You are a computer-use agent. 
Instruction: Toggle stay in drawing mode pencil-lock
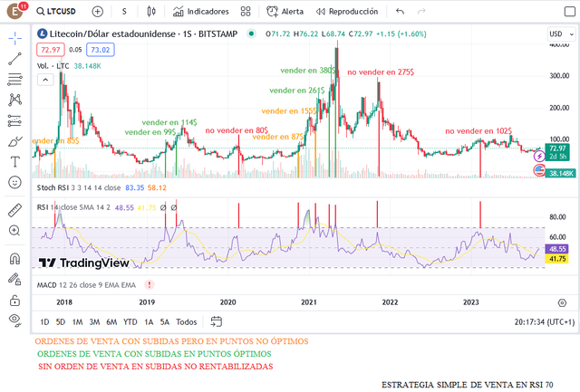click(14, 280)
